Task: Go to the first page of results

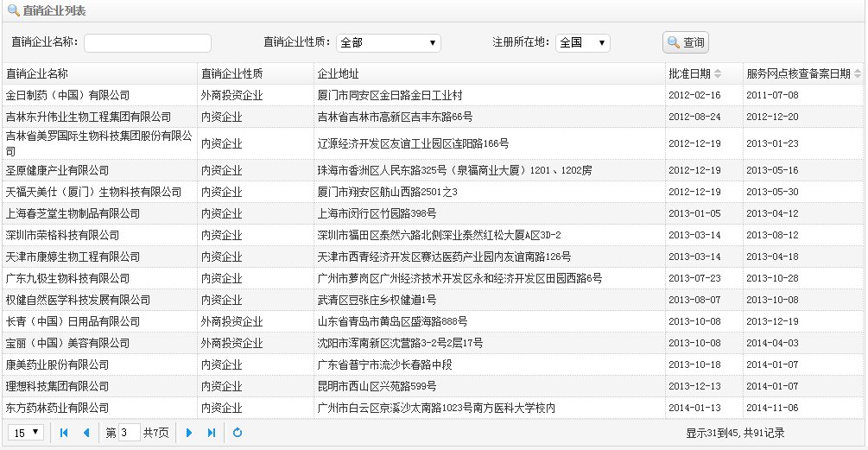Action: 64,433
